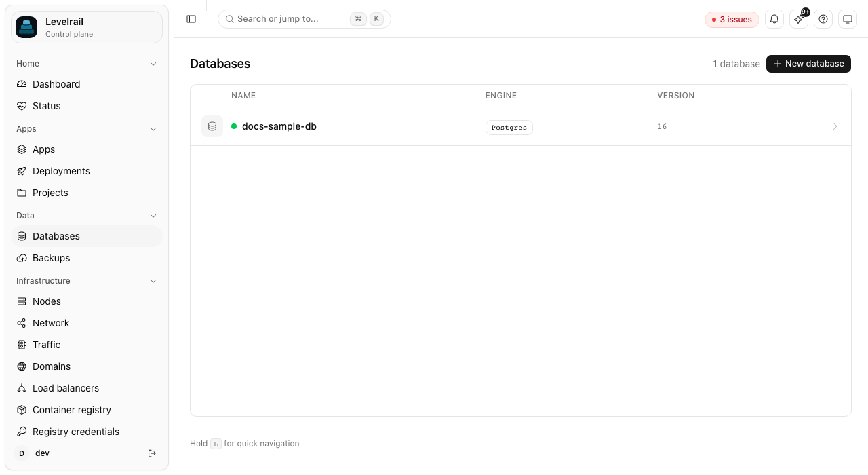
Task: Click the Databases page heading
Action: click(x=220, y=64)
